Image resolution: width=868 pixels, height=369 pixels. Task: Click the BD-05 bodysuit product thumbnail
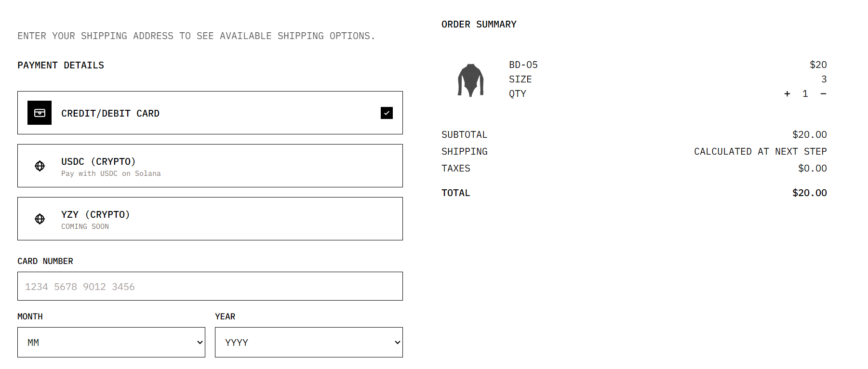pyautogui.click(x=470, y=80)
